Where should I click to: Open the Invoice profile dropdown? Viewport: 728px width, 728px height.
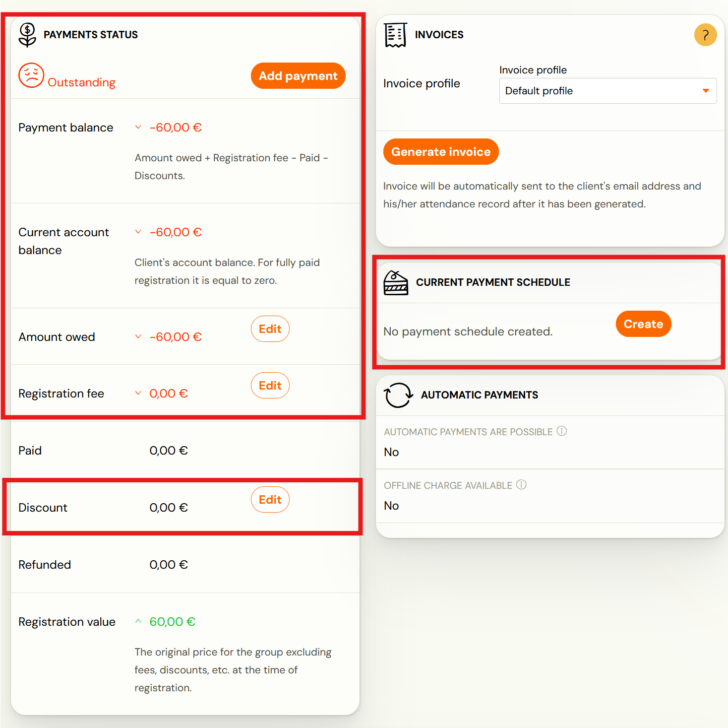coord(607,91)
